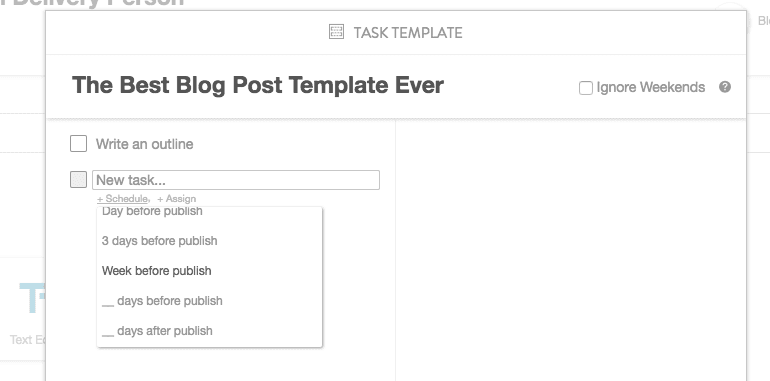770x381 pixels.
Task: Edit the template title The Best Blog Post Template Ever
Action: click(x=258, y=85)
